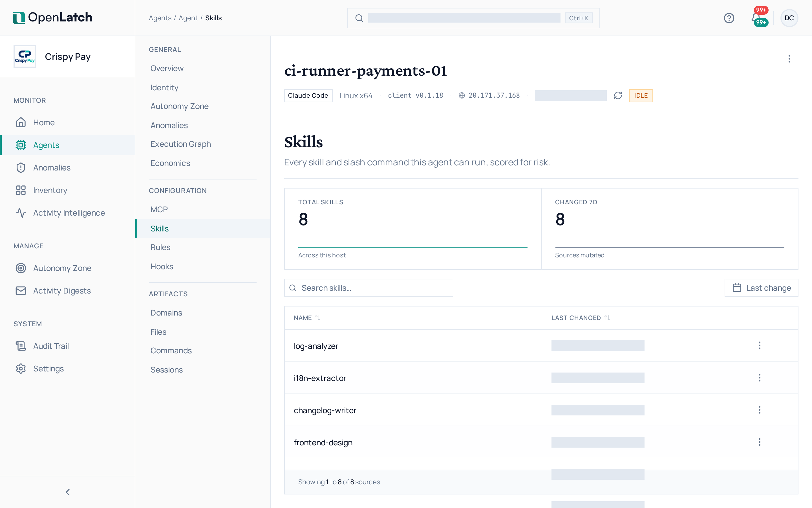Image resolution: width=812 pixels, height=508 pixels.
Task: Open Autonomy Zone under General
Action: pos(179,106)
